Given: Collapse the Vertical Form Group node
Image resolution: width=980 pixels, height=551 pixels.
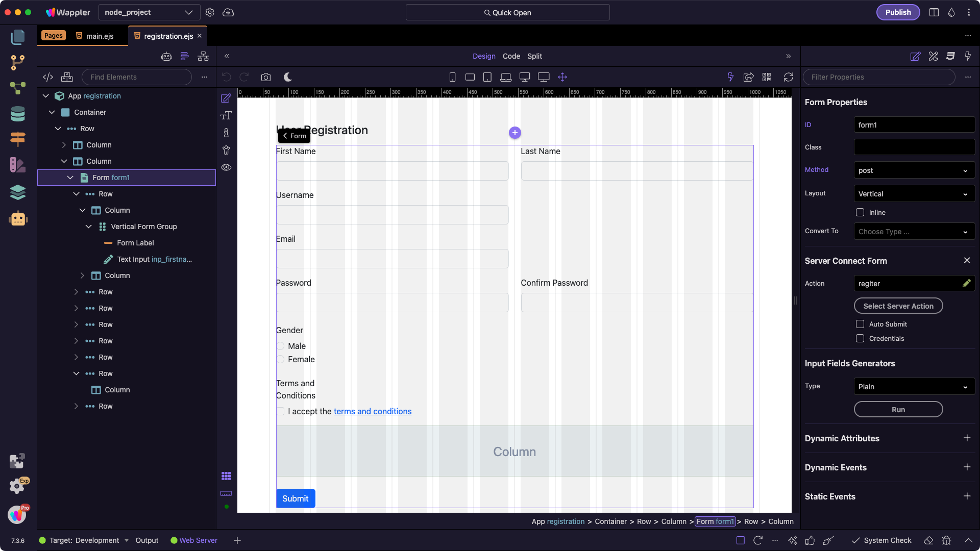Looking at the screenshot, I should (89, 227).
